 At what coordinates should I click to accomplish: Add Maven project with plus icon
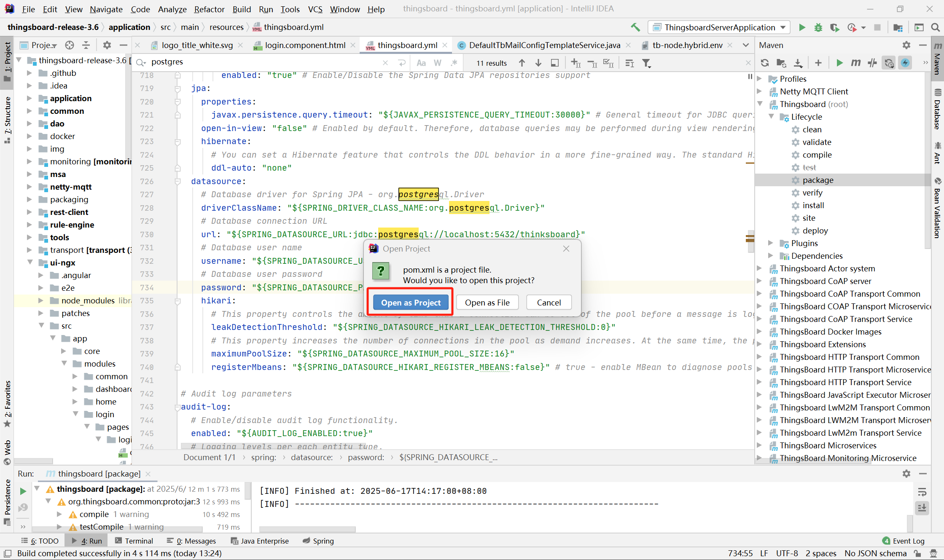point(818,63)
